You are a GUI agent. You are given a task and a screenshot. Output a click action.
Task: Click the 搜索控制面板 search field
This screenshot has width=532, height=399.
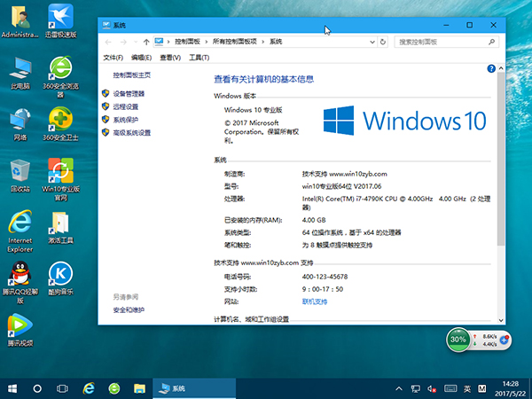click(439, 42)
